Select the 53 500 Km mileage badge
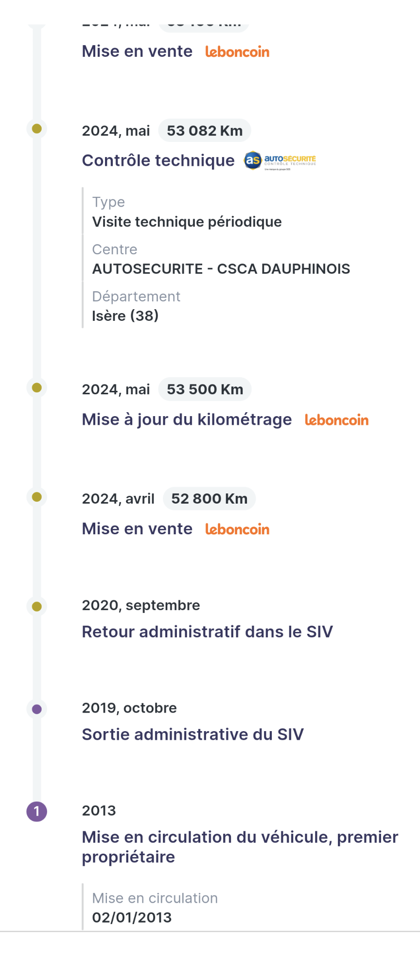 pos(205,389)
